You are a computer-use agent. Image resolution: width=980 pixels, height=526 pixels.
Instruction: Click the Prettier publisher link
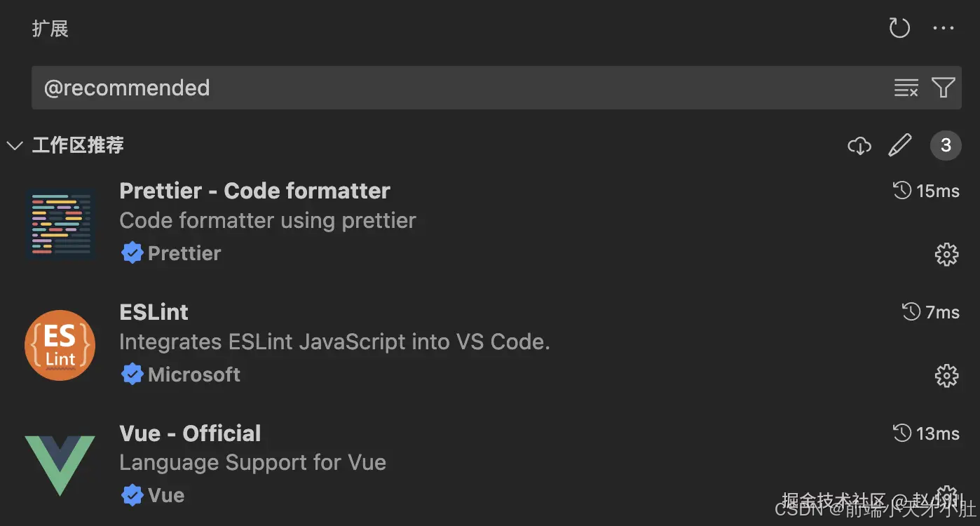pyautogui.click(x=184, y=253)
